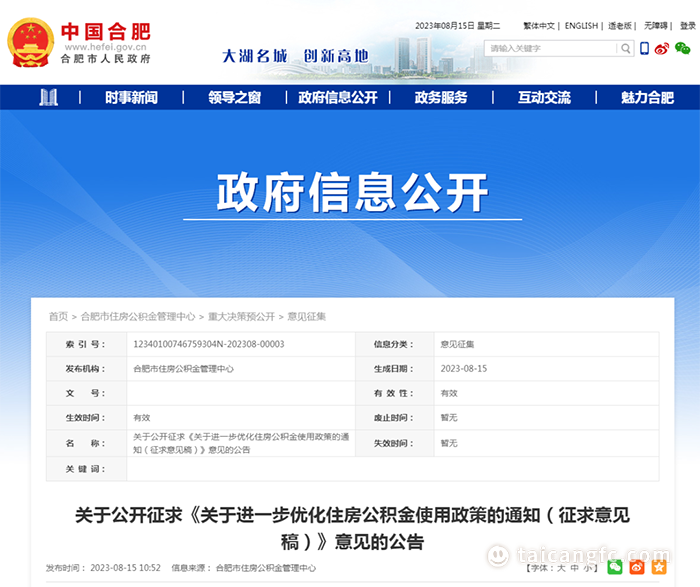The image size is (700, 587).
Task: Click the 关键词 label cell
Action: (86, 469)
